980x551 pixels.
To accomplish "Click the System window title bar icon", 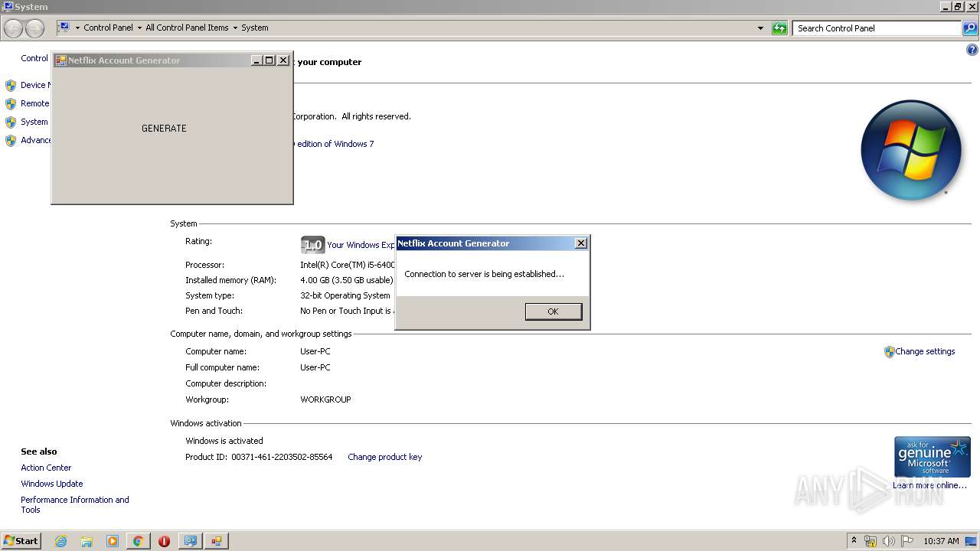I will (8, 6).
